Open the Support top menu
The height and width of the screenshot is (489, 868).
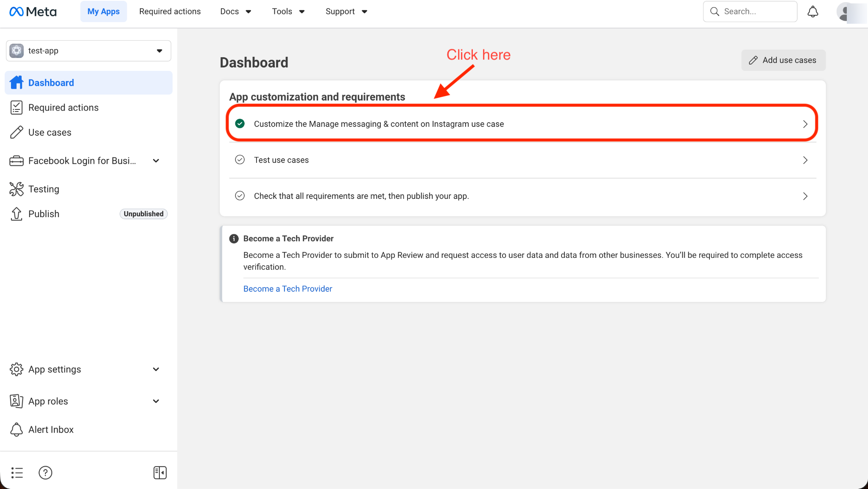[346, 11]
